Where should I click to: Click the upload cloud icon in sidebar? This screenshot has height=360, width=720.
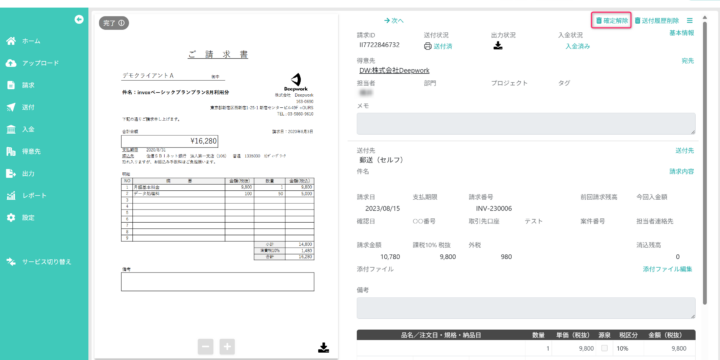click(x=11, y=63)
